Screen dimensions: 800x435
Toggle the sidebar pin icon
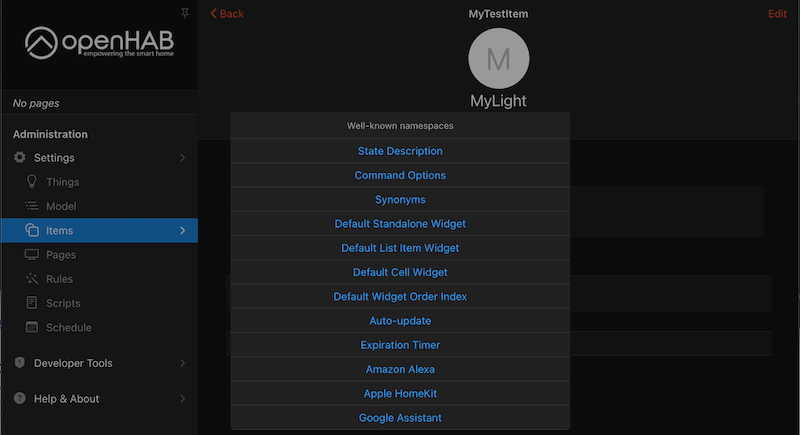point(184,12)
